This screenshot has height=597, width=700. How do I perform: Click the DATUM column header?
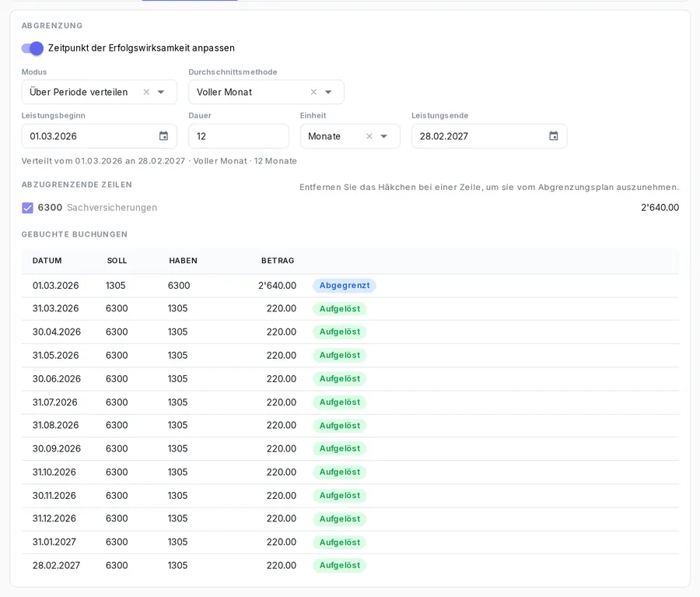[x=47, y=261]
